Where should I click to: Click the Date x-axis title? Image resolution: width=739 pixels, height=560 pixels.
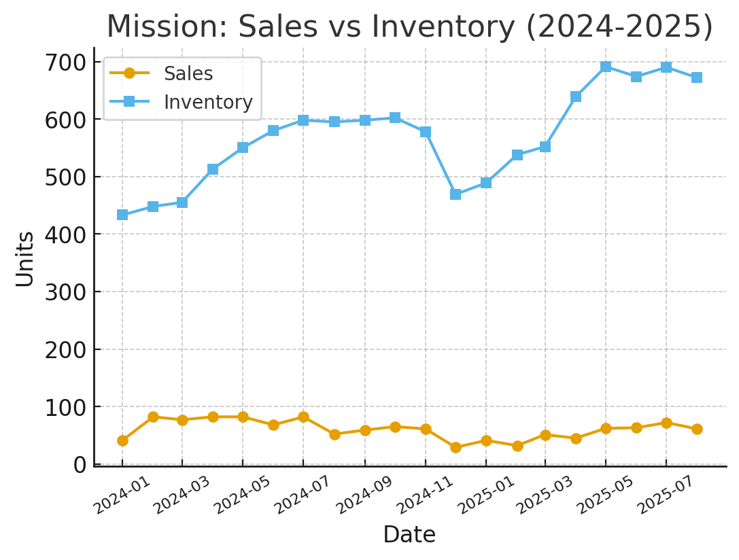409,535
